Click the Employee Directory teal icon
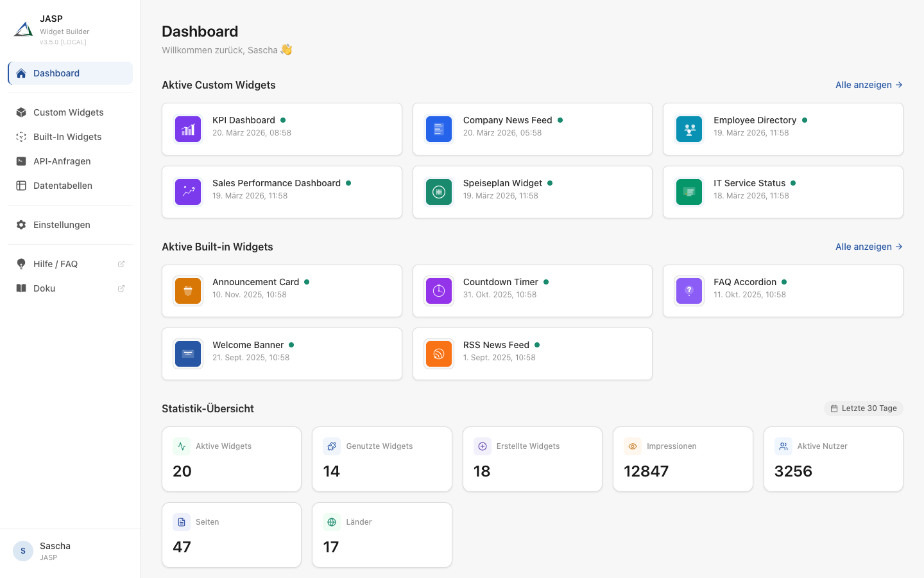924x578 pixels. point(689,129)
